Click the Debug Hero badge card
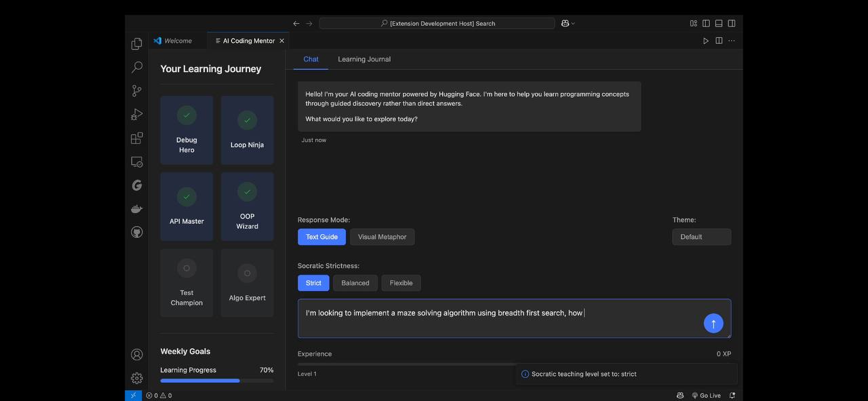Viewport: 868px width, 401px height. [x=186, y=130]
